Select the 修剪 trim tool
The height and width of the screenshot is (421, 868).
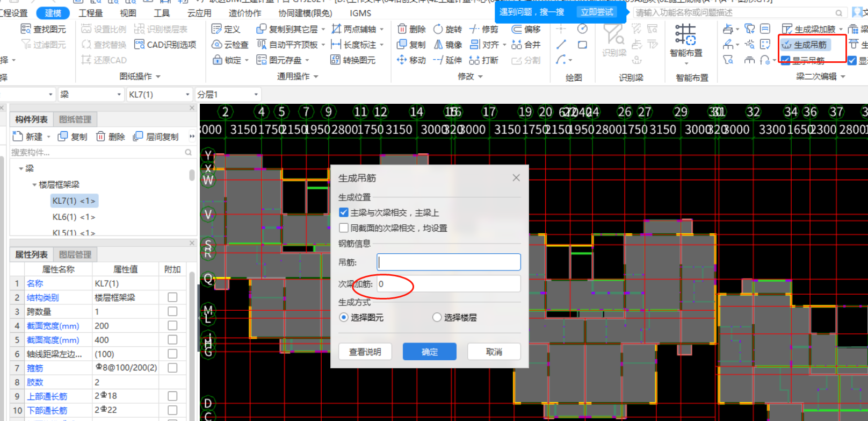click(484, 29)
